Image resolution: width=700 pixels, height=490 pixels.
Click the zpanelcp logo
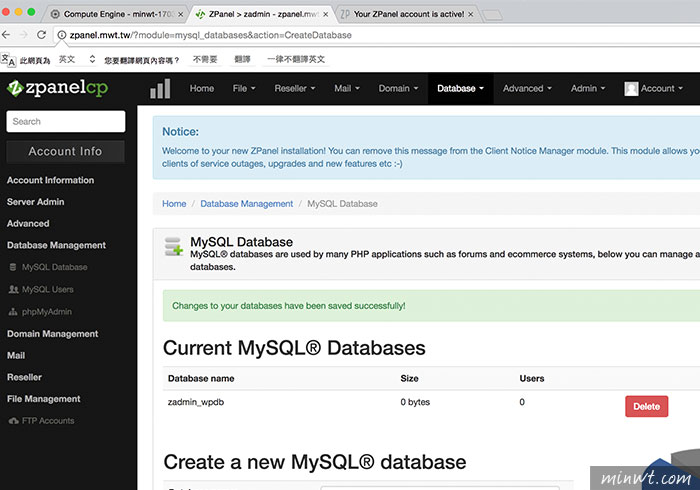[x=57, y=88]
